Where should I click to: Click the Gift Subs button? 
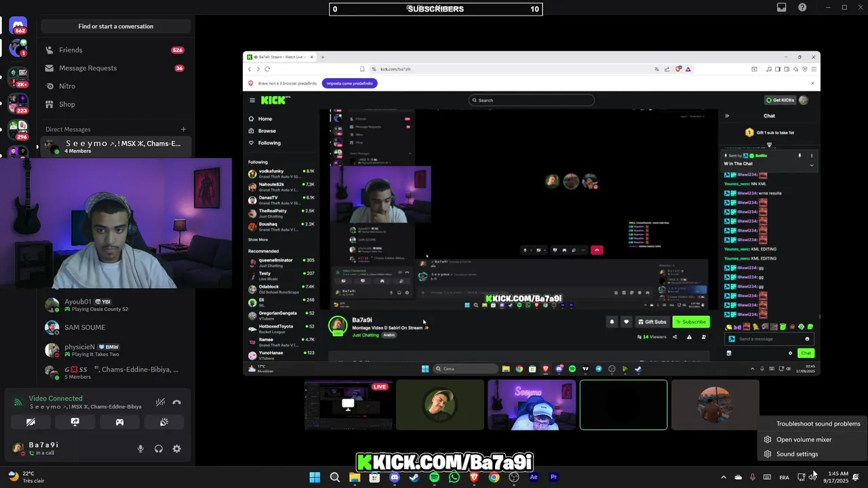tap(652, 322)
